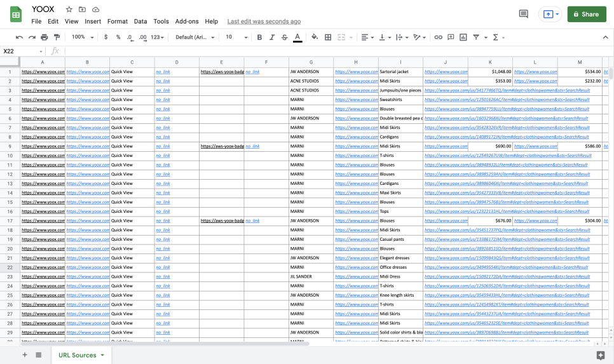614x364 pixels.
Task: Toggle bold formatting
Action: point(259,37)
